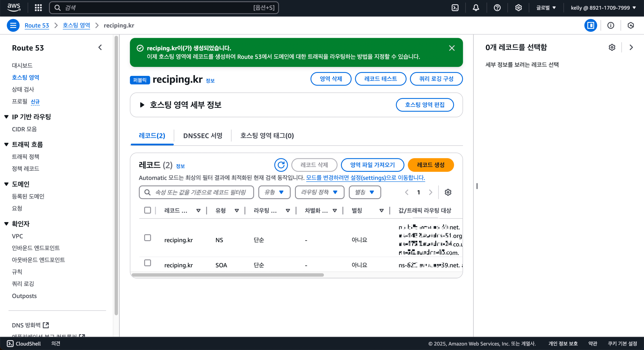644x350 pixels.
Task: Toggle the select-all records checkbox
Action: (x=147, y=210)
